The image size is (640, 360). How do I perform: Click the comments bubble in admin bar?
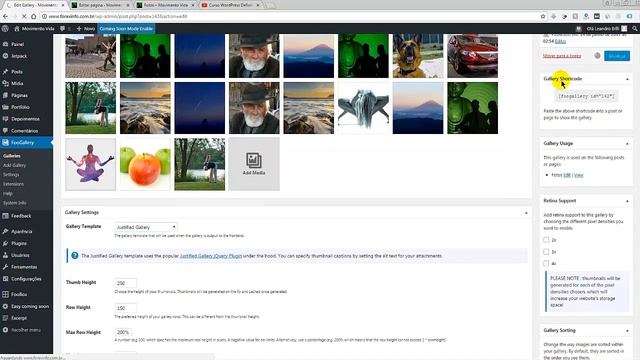[x=62, y=29]
